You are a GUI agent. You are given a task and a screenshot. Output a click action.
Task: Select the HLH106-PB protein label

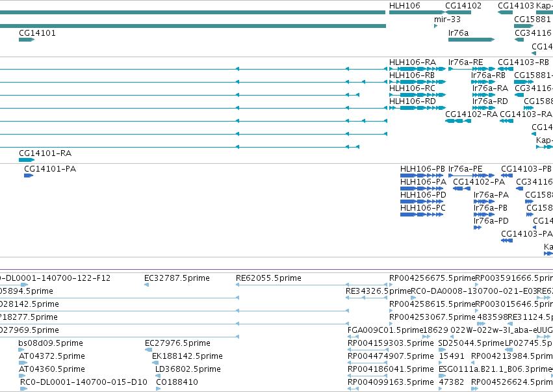[x=422, y=169]
